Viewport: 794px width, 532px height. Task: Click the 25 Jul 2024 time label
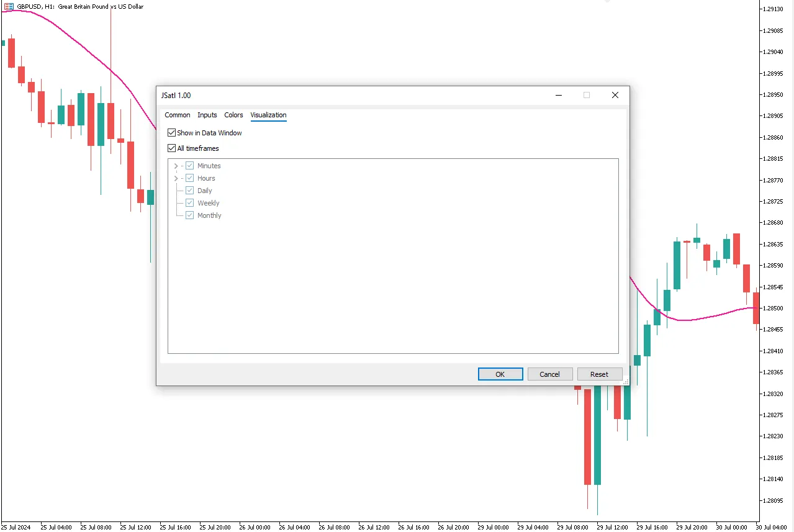pyautogui.click(x=16, y=528)
